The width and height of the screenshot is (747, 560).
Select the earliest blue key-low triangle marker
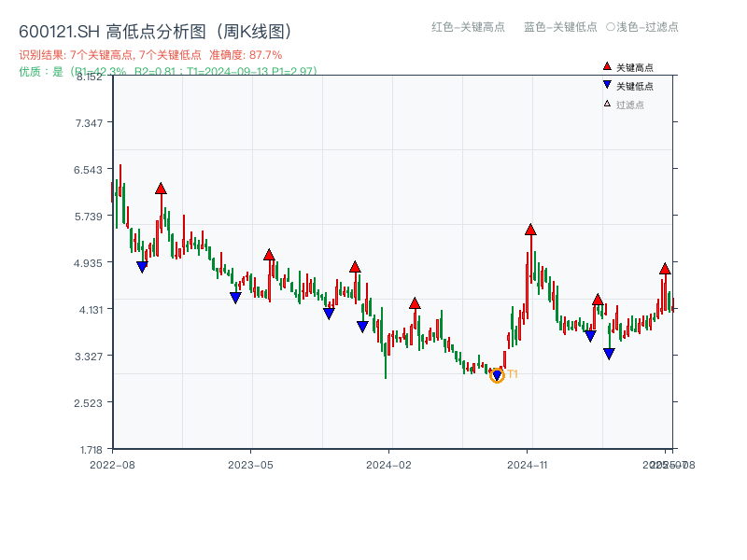pos(140,268)
